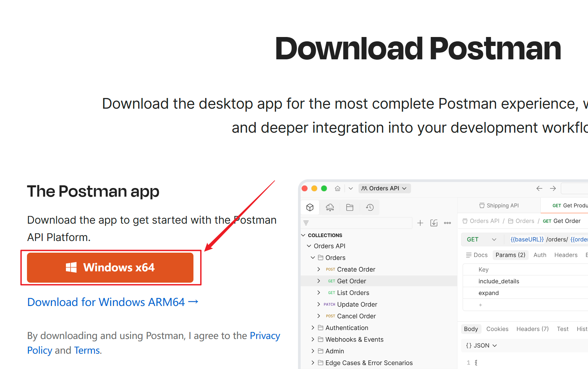The height and width of the screenshot is (369, 588).
Task: Expand the Create Order request
Action: pos(319,269)
